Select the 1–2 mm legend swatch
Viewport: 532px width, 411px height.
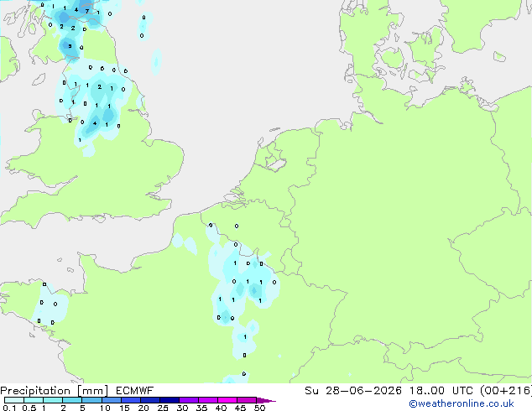(x=53, y=400)
